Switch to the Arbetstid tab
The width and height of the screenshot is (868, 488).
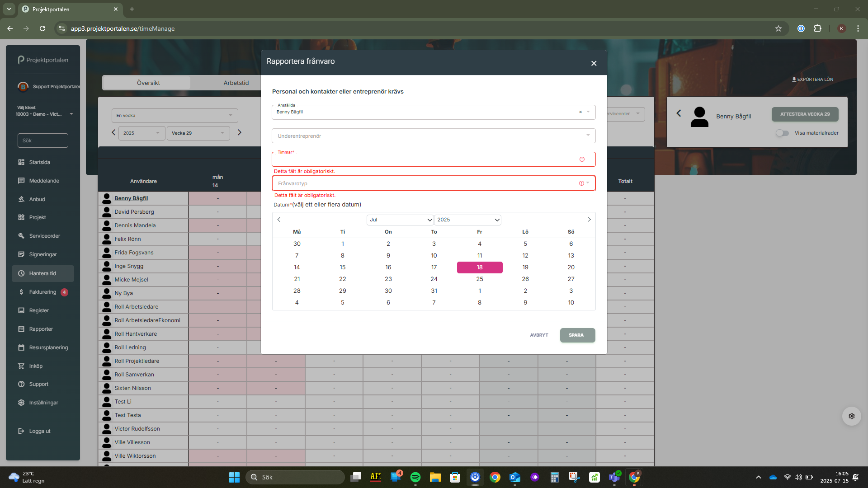(236, 83)
